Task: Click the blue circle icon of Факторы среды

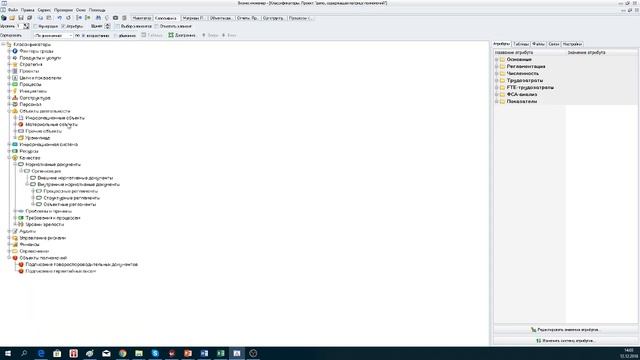Action: pos(15,51)
